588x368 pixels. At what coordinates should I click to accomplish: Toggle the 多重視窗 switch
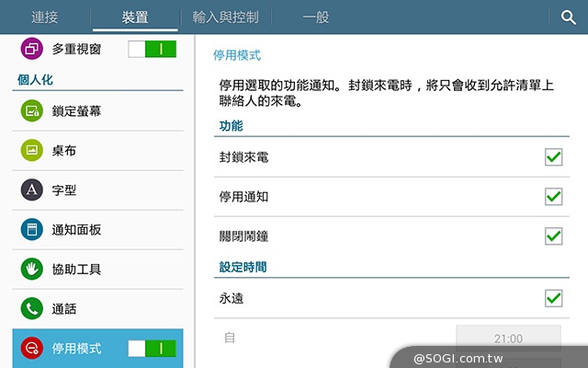(152, 49)
